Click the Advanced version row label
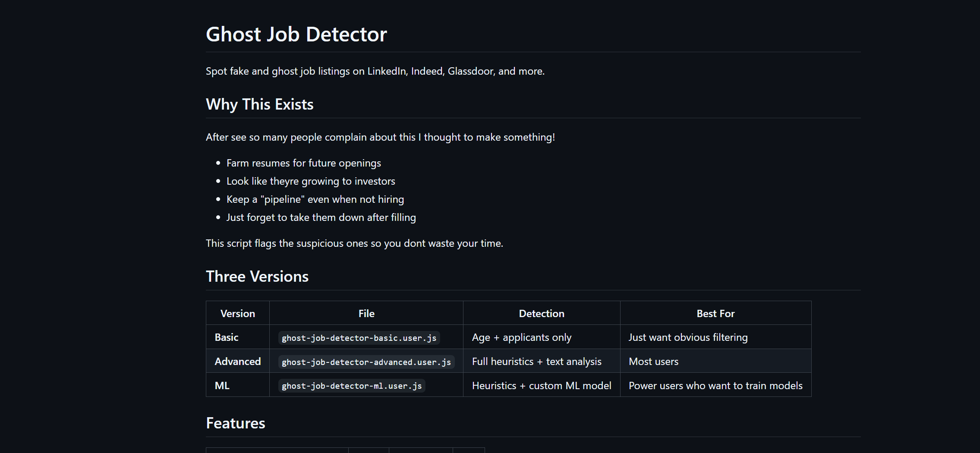The height and width of the screenshot is (453, 980). [x=237, y=362]
